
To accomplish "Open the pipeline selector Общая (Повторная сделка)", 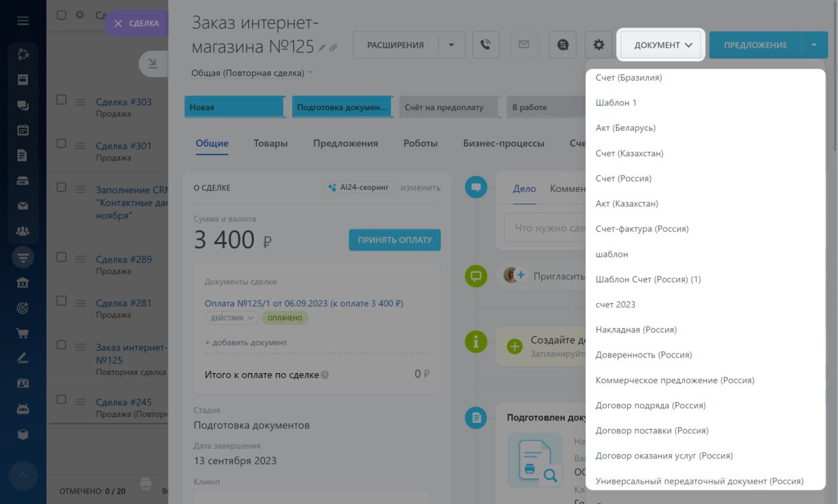I will tap(252, 73).
